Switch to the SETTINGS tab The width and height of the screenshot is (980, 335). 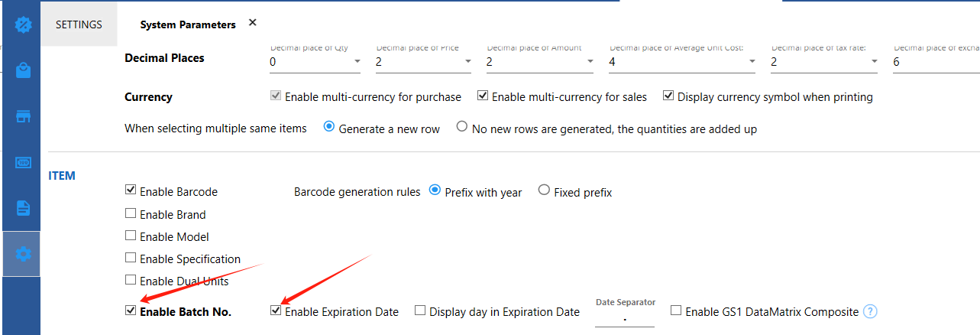[79, 24]
